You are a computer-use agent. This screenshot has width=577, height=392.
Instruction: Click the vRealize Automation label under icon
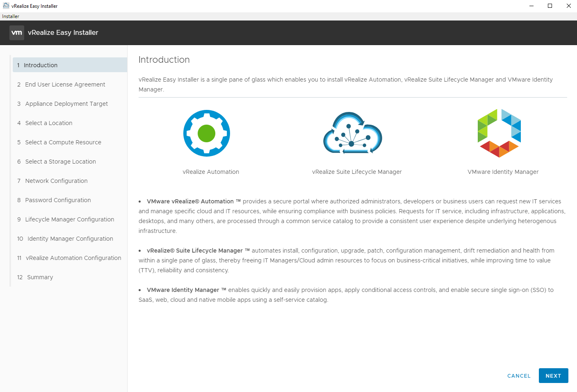pyautogui.click(x=211, y=172)
